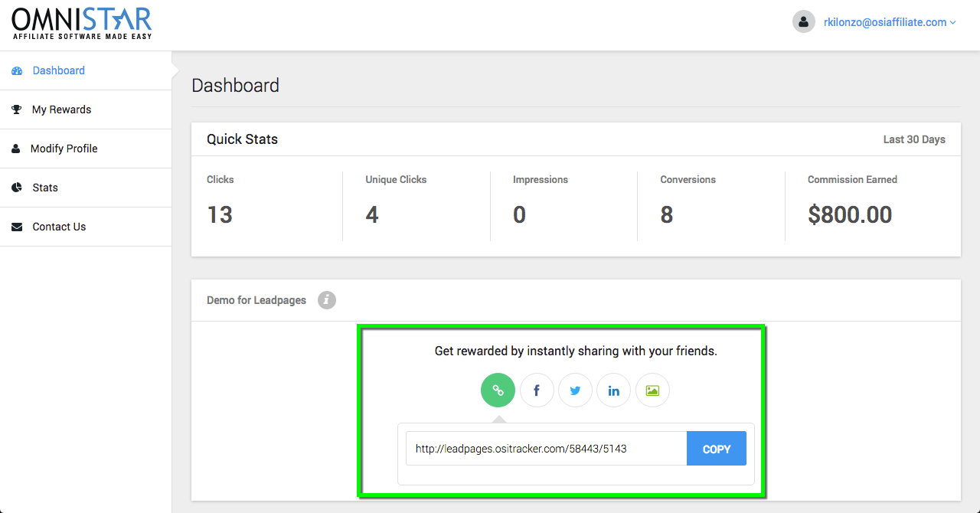Share via the Twitter bird icon
The width and height of the screenshot is (980, 513).
575,390
